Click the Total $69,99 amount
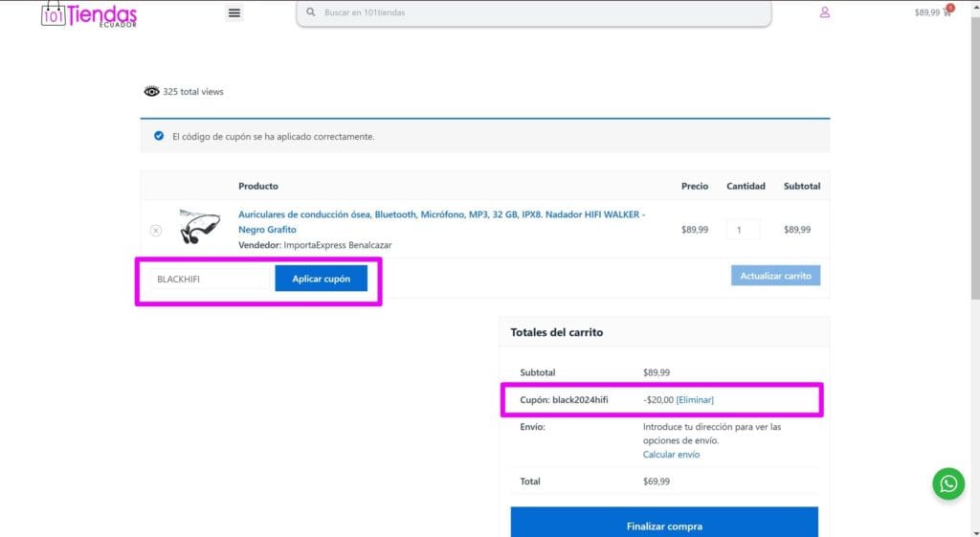The image size is (980, 537). [x=657, y=481]
